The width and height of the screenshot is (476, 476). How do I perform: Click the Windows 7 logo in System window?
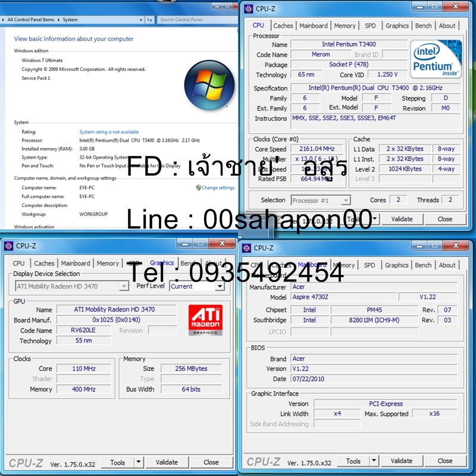click(x=209, y=85)
